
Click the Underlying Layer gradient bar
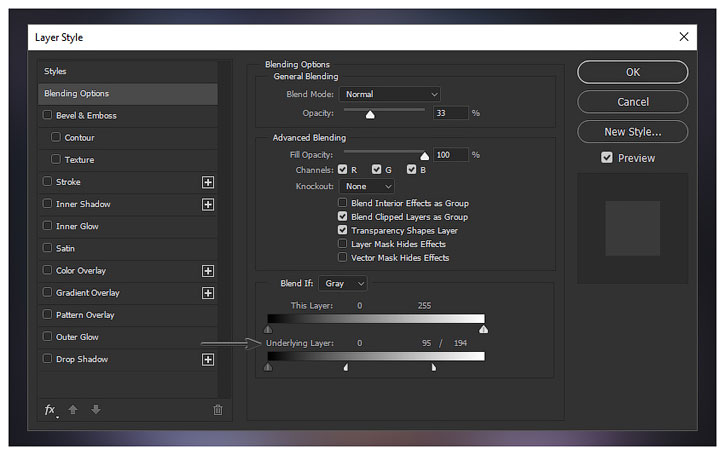point(376,356)
